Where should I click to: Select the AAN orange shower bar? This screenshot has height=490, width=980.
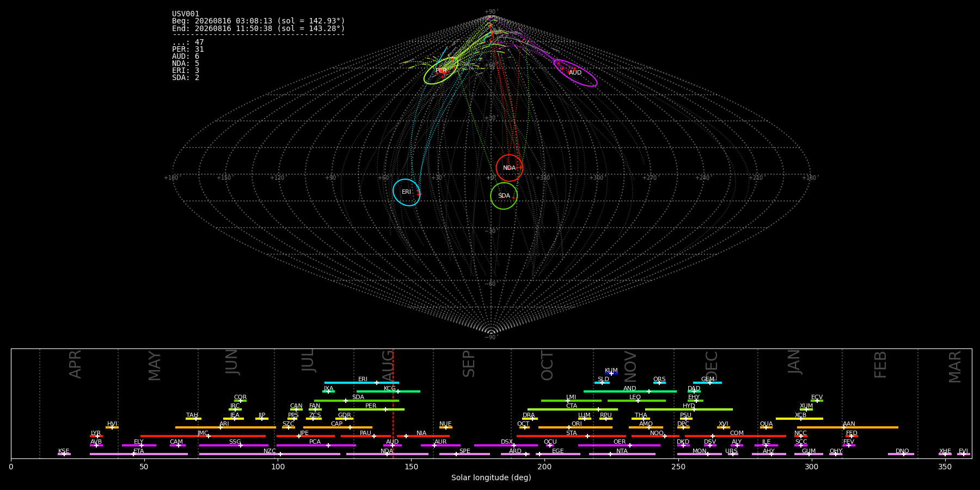click(848, 427)
